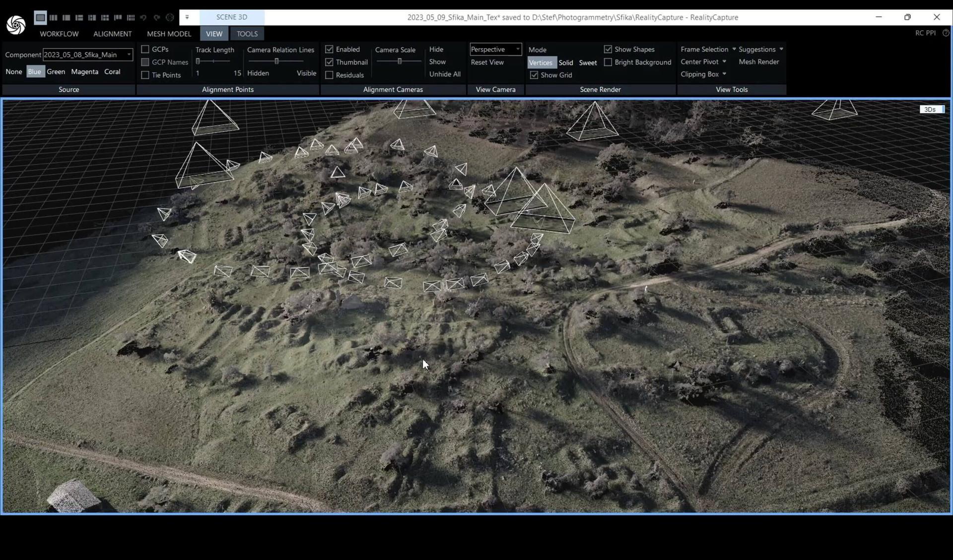Image resolution: width=953 pixels, height=560 pixels.
Task: Switch scene render mode to Solid
Action: point(566,62)
